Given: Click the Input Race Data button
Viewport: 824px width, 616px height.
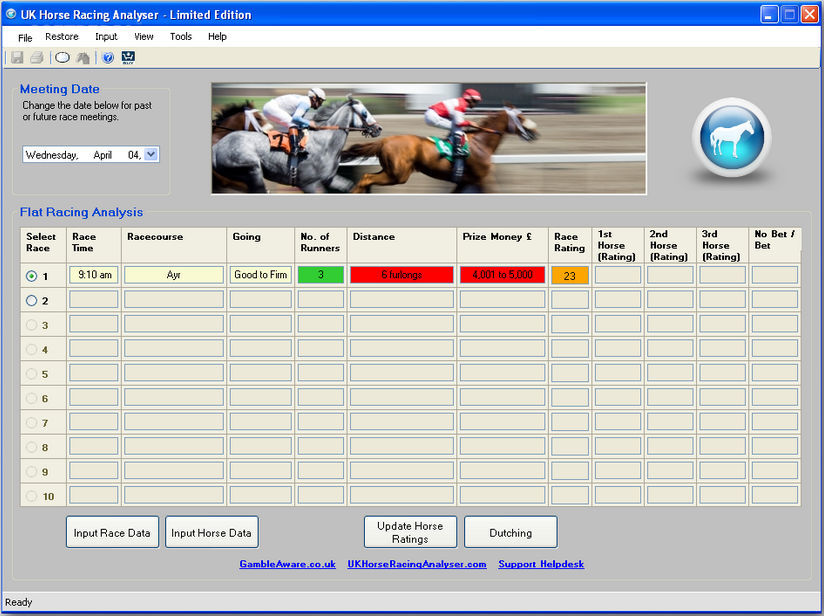Looking at the screenshot, I should [111, 532].
